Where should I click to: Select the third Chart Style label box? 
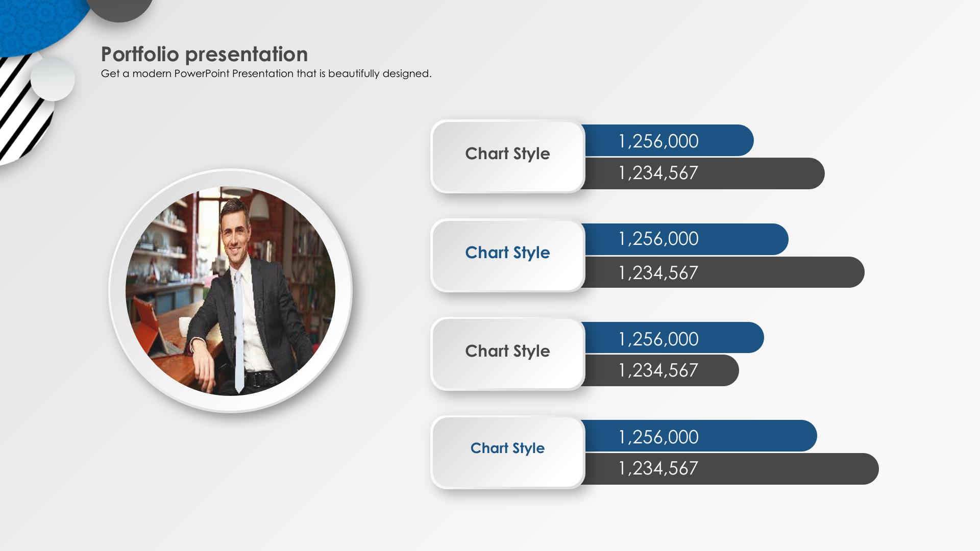507,354
